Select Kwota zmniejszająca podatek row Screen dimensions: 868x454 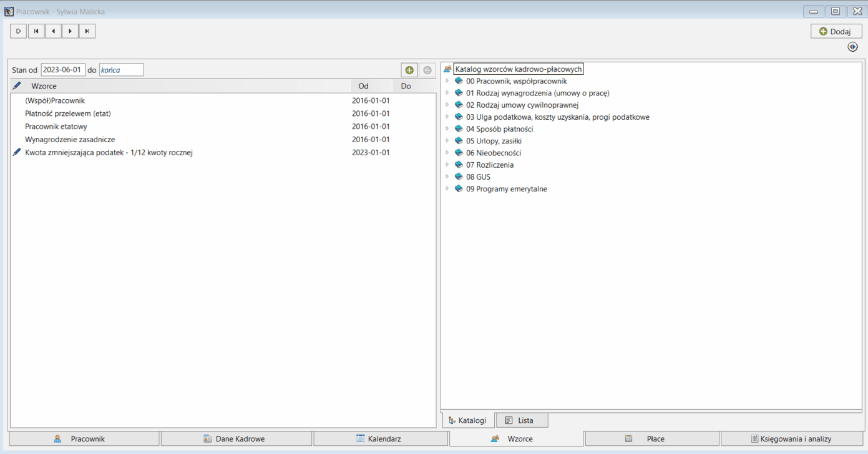tap(223, 153)
